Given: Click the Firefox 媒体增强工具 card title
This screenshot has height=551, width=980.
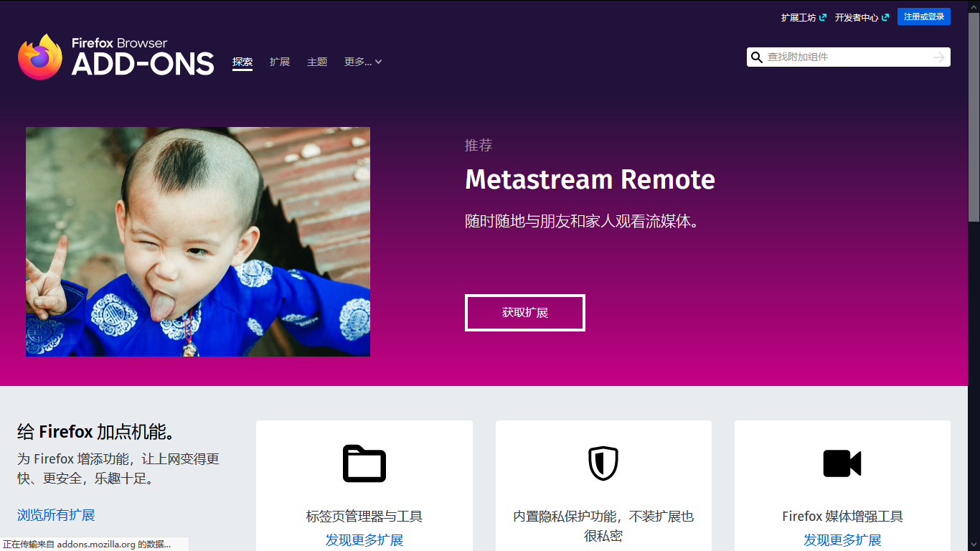Looking at the screenshot, I should click(x=842, y=516).
